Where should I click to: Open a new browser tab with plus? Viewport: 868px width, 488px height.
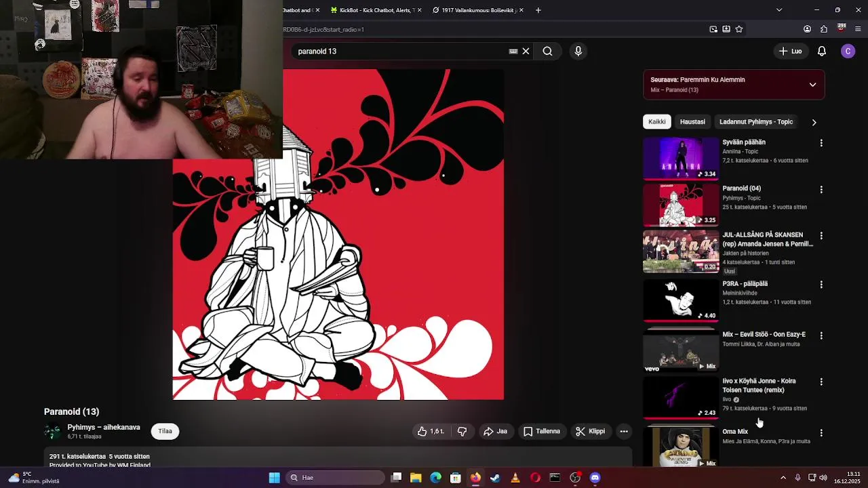(x=538, y=10)
